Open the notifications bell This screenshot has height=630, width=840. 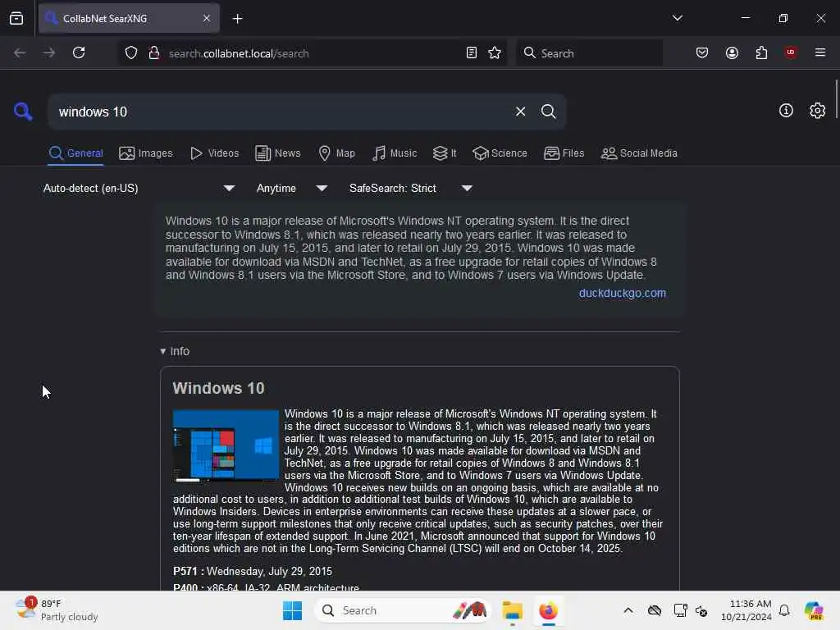784,610
